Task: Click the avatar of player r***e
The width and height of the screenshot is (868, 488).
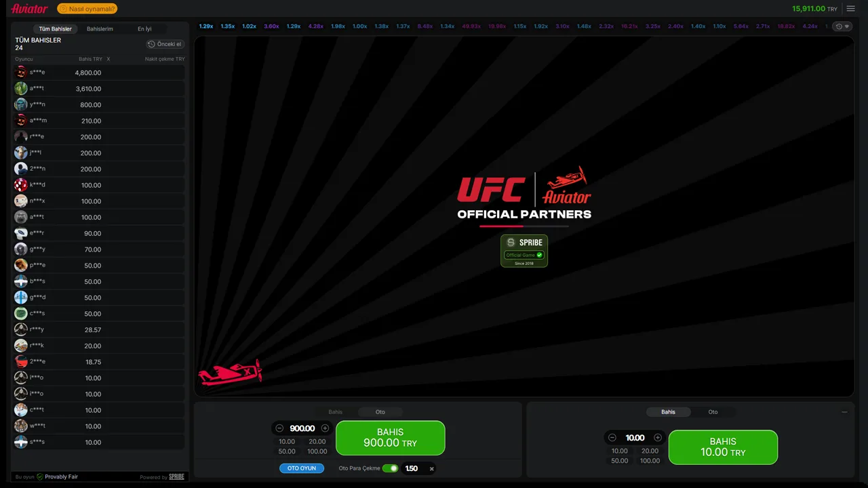Action: [x=21, y=137]
